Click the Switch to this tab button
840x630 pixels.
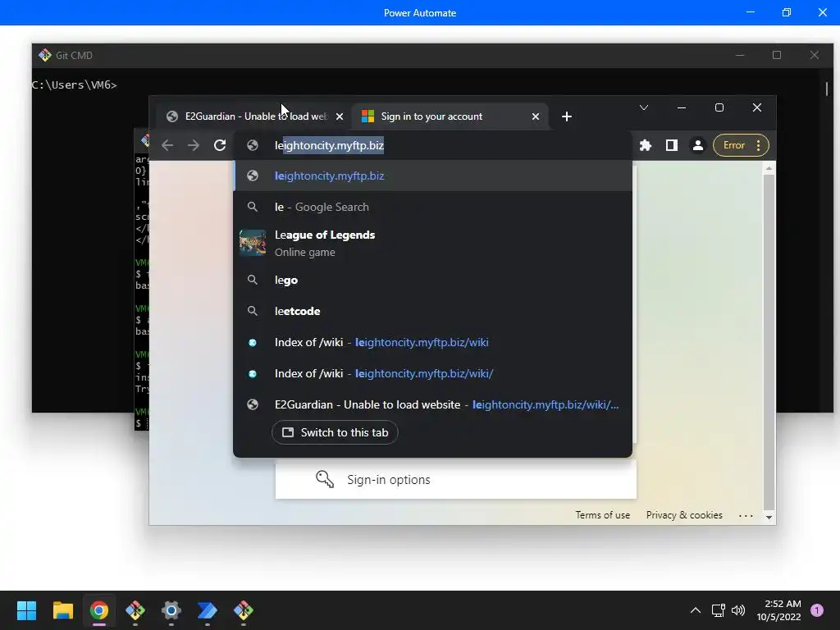coord(335,432)
